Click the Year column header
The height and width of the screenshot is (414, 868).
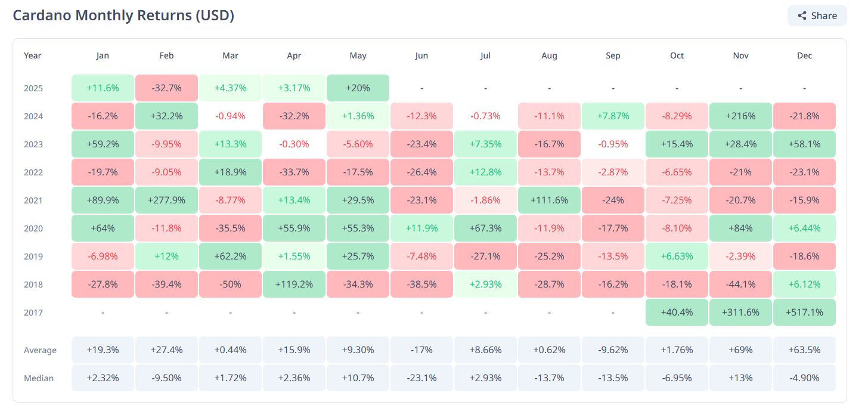click(33, 55)
